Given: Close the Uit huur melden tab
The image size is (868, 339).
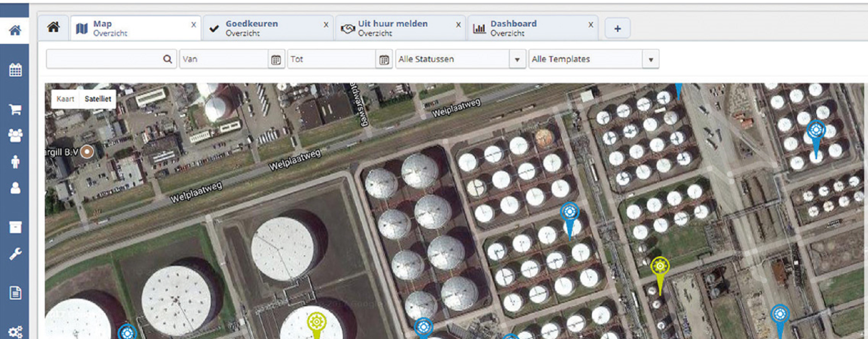Looking at the screenshot, I should tap(458, 25).
